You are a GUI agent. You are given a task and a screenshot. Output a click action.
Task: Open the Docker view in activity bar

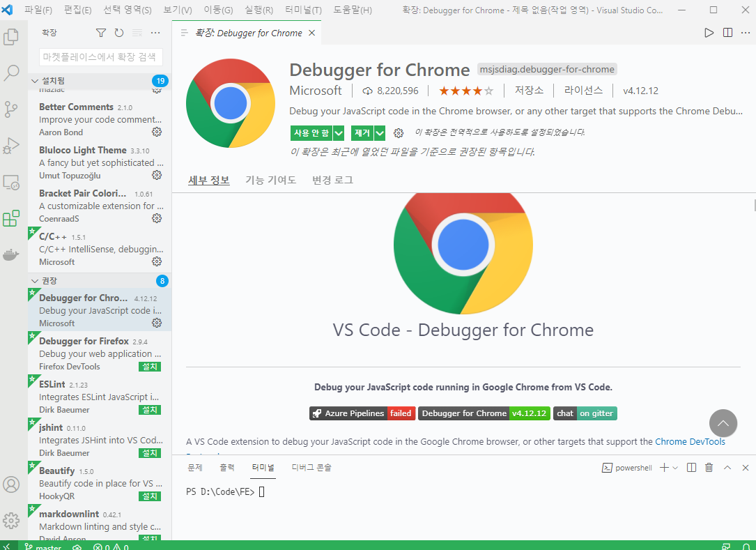click(x=11, y=254)
